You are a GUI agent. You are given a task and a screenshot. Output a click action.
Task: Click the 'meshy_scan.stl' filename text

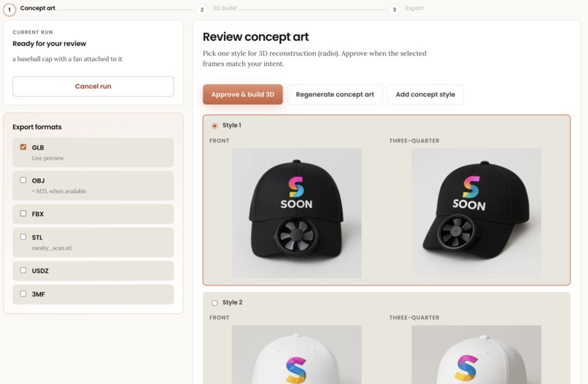[x=52, y=248]
